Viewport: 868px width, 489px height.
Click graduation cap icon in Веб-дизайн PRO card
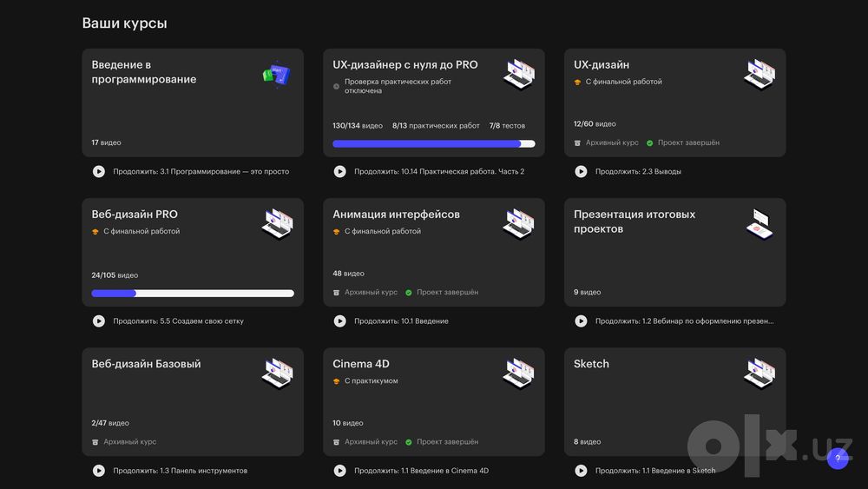(95, 232)
